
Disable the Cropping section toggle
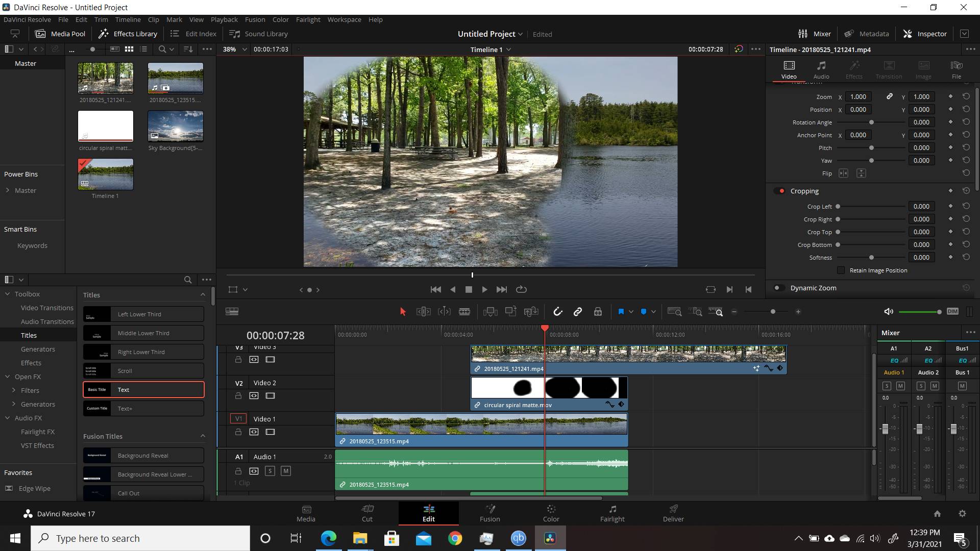click(x=779, y=191)
